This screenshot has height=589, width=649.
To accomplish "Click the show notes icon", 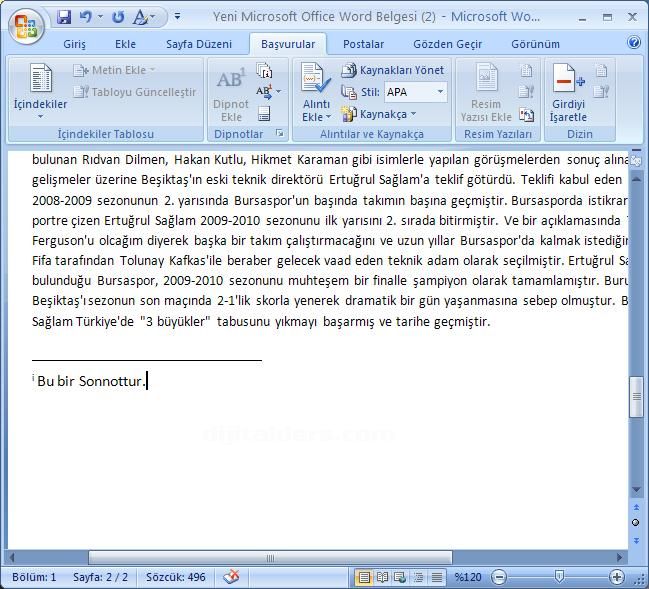I will 264,114.
